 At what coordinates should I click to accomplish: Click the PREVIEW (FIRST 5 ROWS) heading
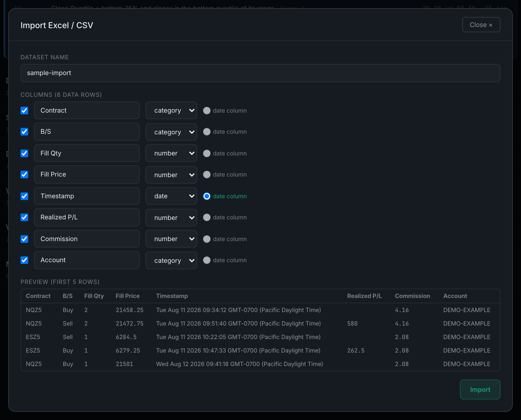[x=60, y=282]
